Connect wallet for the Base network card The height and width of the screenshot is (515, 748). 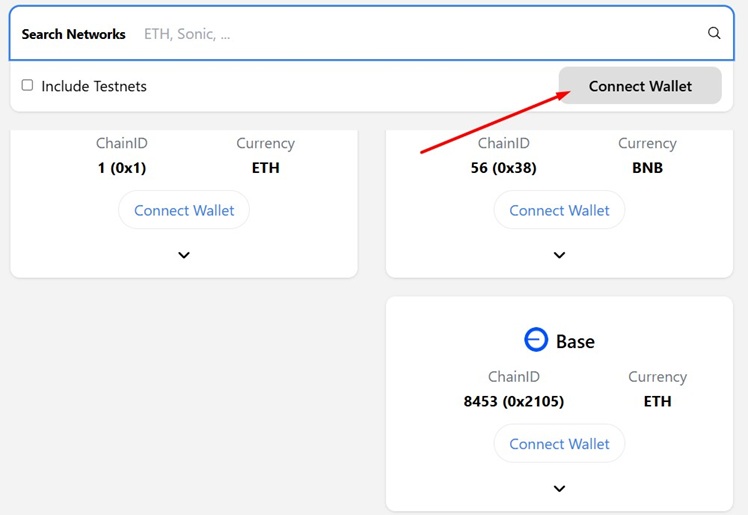[x=559, y=443]
